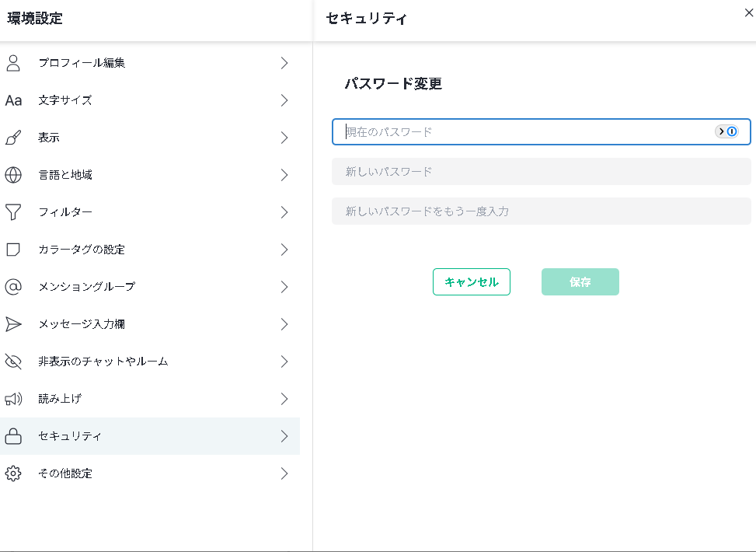Click the display paintbrush icon

[x=13, y=138]
